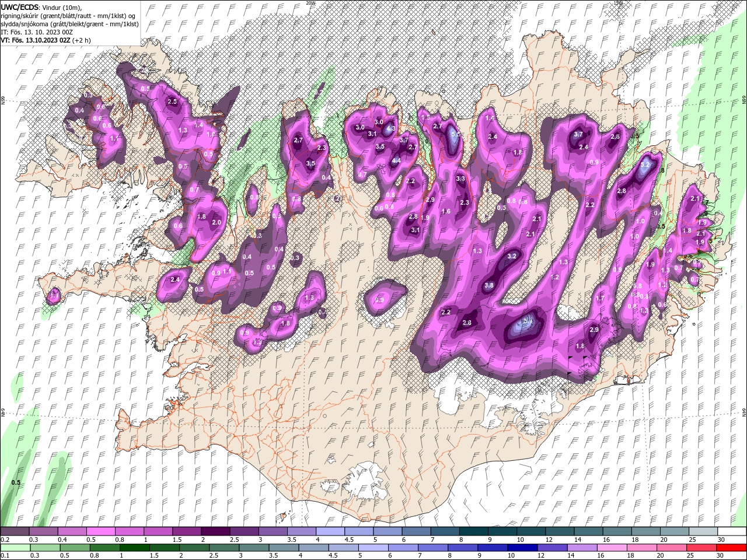The height and width of the screenshot is (560, 747).
Task: Click the UWC/ECDS title text
Action: 20,7
